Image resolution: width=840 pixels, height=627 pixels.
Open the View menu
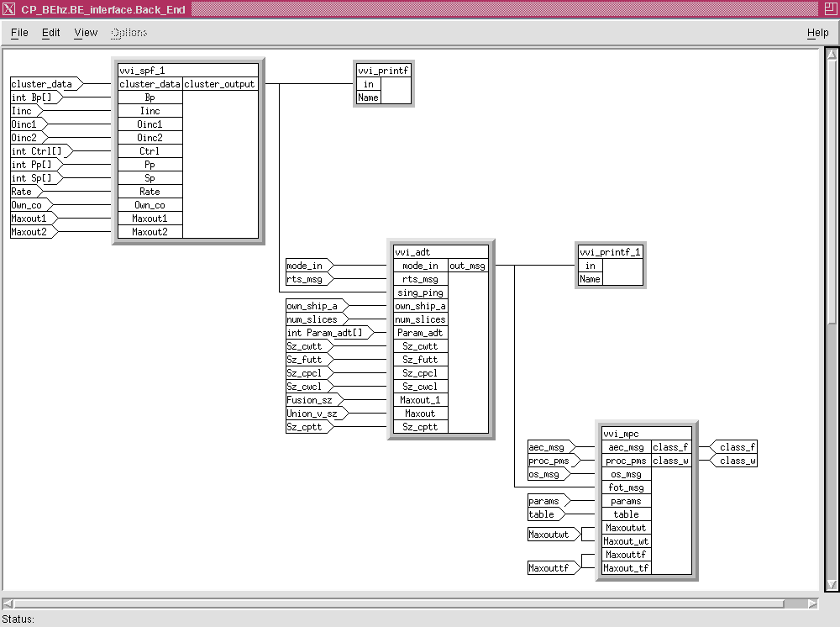tap(86, 33)
